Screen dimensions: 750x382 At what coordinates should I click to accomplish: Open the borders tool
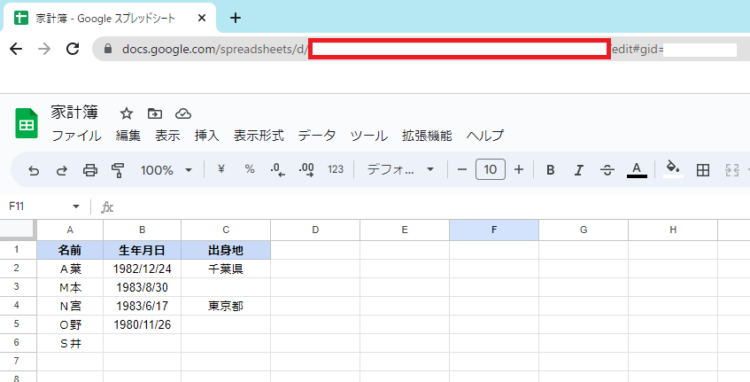tap(703, 170)
